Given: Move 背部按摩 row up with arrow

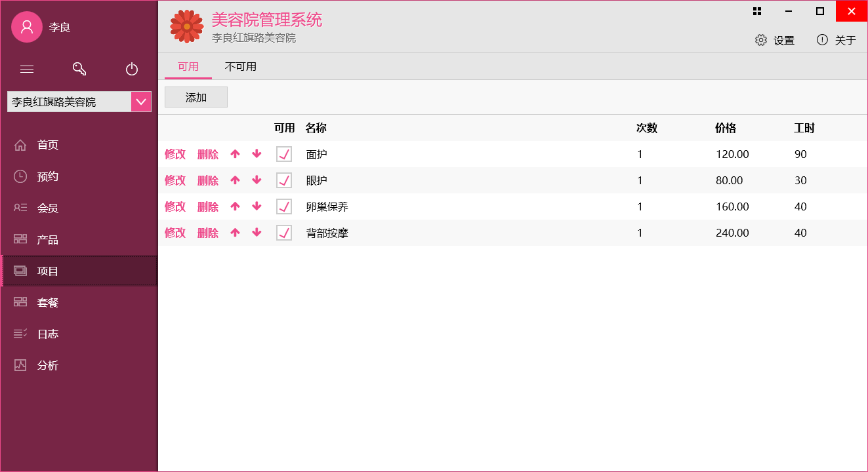Looking at the screenshot, I should (x=236, y=233).
